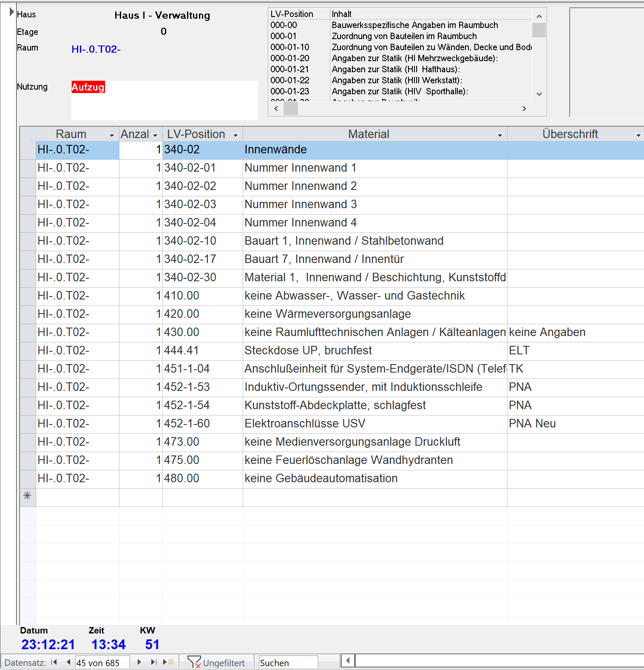
Task: Click the Suchen search field
Action: [x=288, y=662]
